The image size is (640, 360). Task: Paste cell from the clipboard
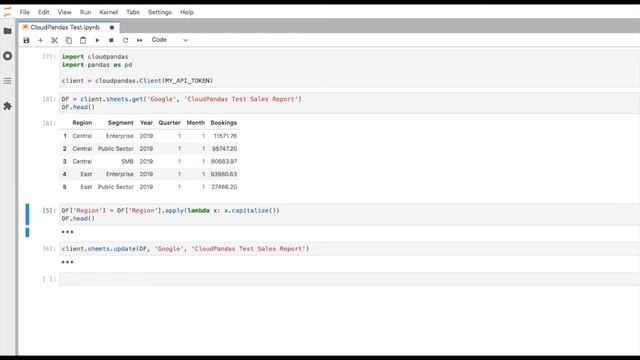83,40
